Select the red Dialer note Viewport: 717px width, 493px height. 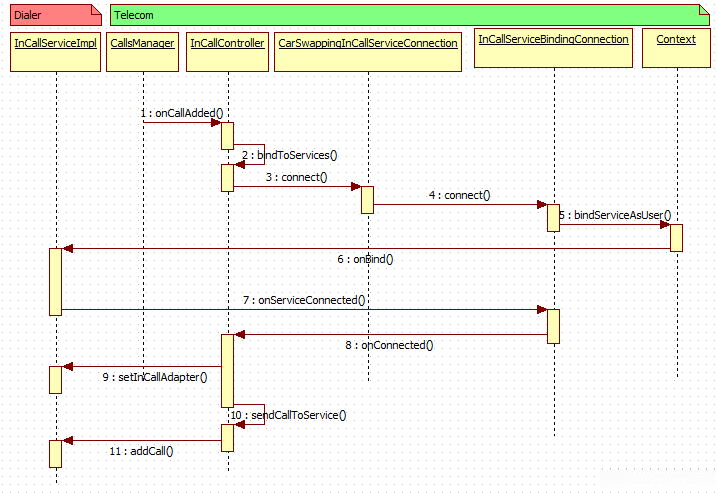[x=56, y=15]
